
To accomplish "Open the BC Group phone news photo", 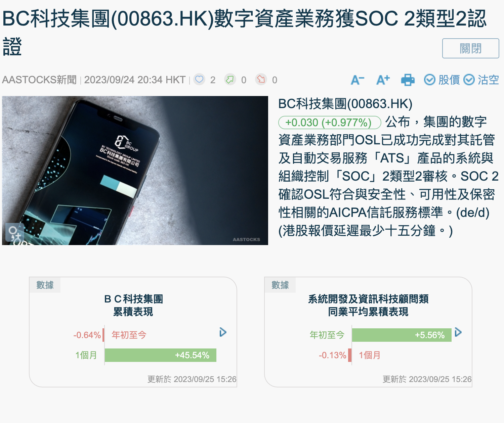I will point(135,171).
